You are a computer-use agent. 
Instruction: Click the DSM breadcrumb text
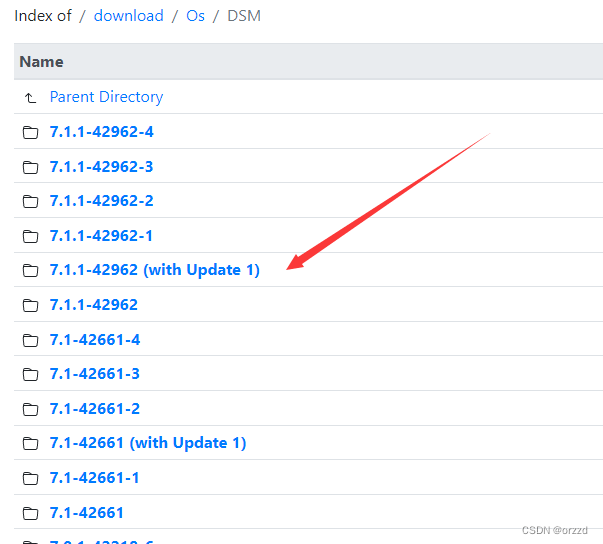[244, 16]
